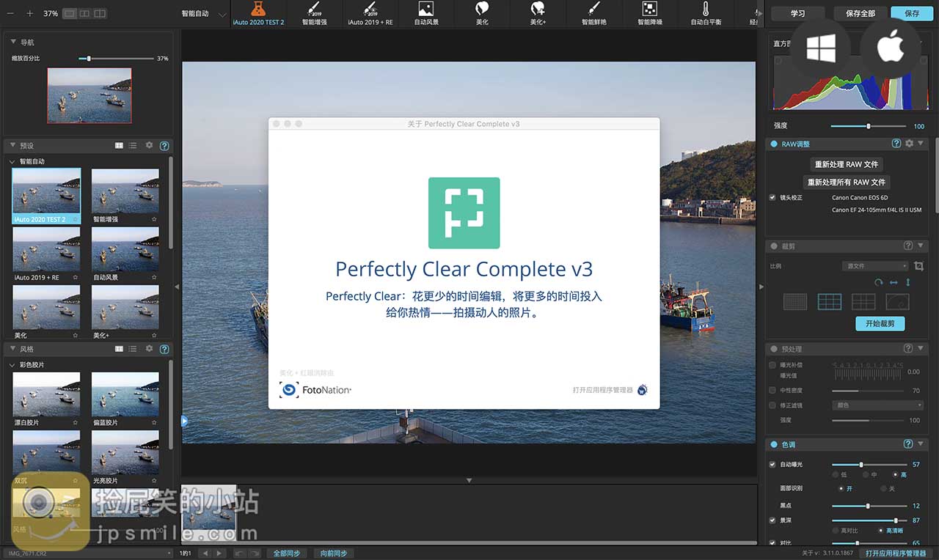Click the 全部同步 button
Screen dimensions: 939x560
pyautogui.click(x=286, y=553)
